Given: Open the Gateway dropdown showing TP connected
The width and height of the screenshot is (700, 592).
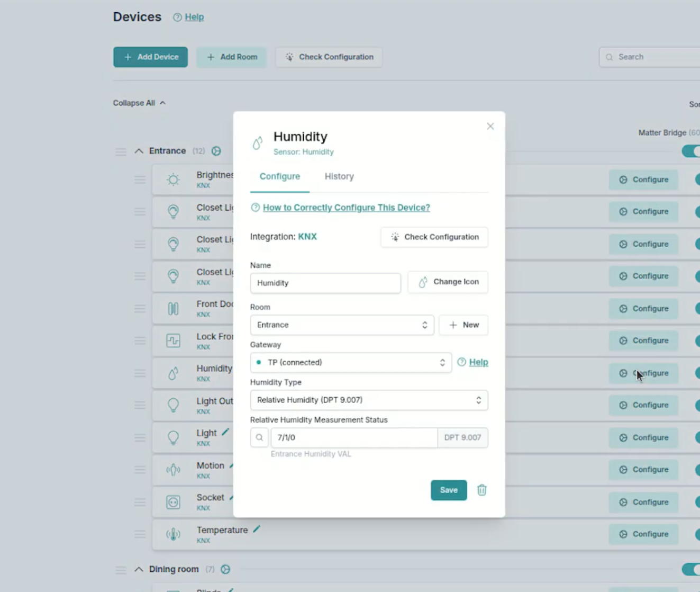Looking at the screenshot, I should [350, 362].
